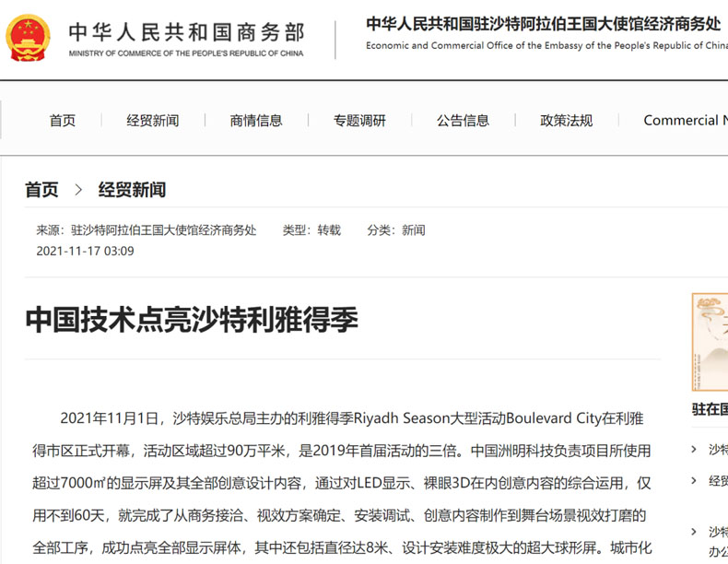The image size is (728, 564).
Task: Click the second sidebar list arrow icon
Action: click(x=694, y=480)
